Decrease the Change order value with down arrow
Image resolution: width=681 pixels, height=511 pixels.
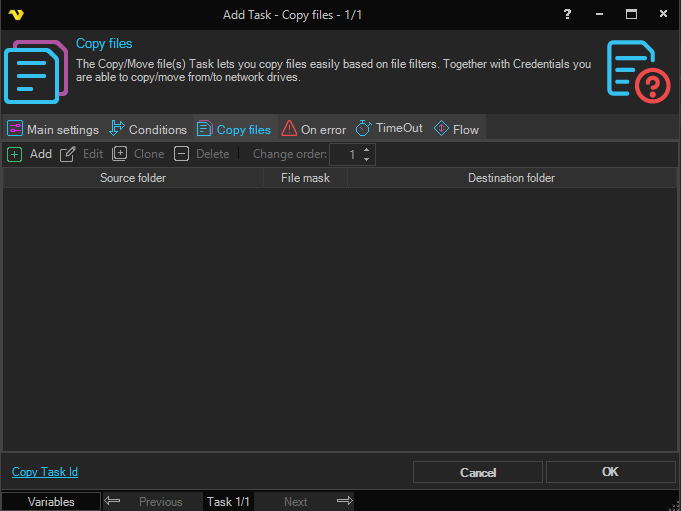click(367, 159)
